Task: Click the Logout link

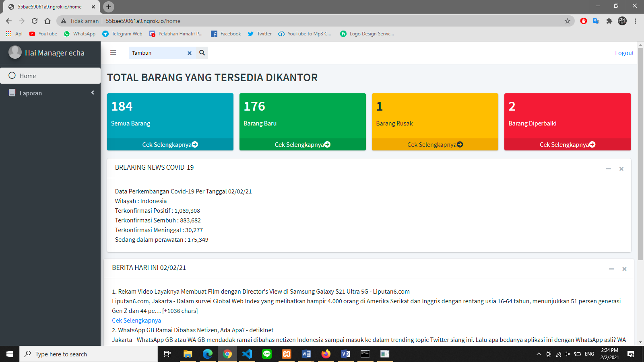Action: 624,53
